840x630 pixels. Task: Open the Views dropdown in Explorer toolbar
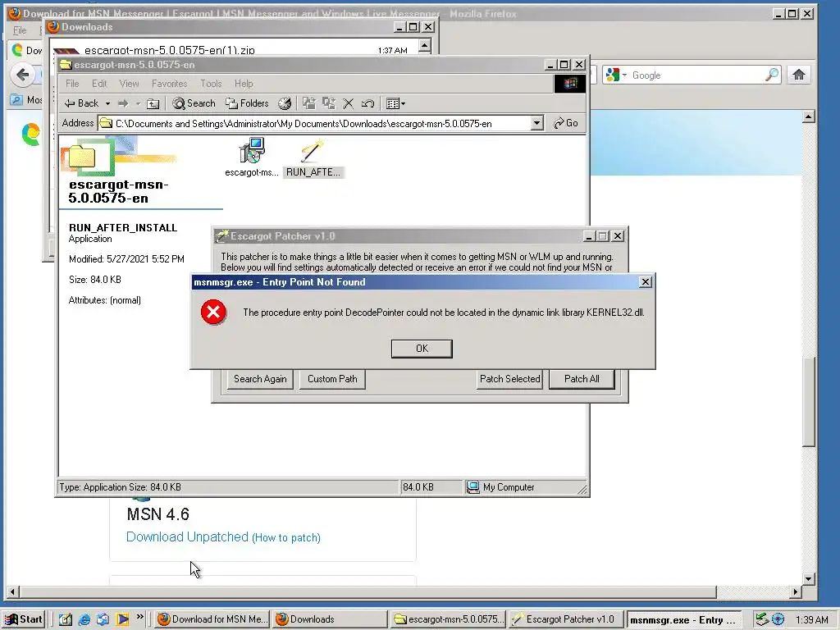coord(396,103)
